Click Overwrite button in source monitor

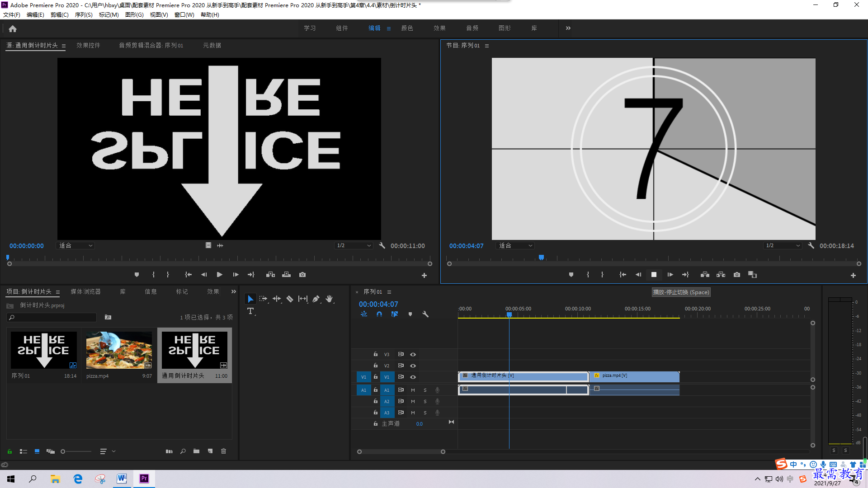286,275
